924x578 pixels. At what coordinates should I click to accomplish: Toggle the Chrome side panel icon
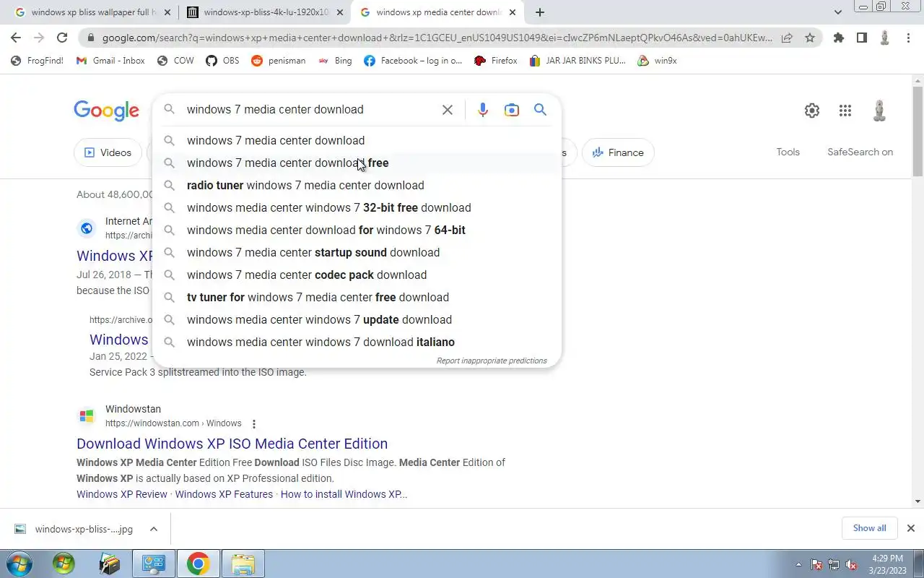(x=861, y=38)
